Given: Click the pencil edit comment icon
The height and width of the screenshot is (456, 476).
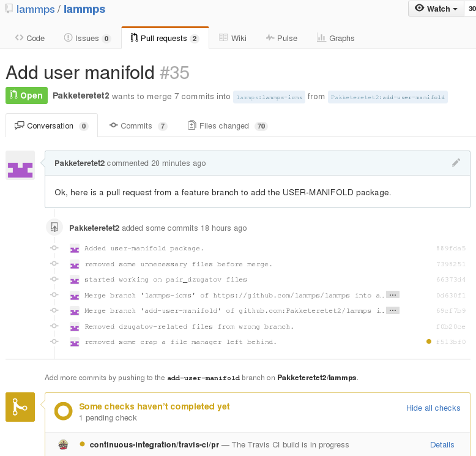Looking at the screenshot, I should click(456, 163).
